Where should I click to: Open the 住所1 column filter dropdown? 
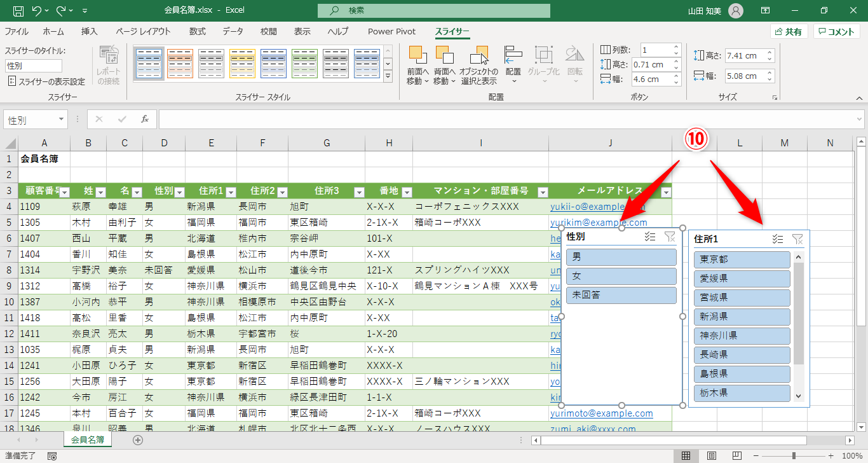coord(231,192)
